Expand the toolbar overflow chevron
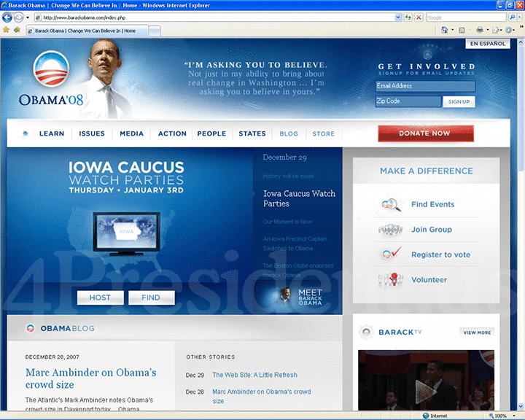The width and height of the screenshot is (525, 420). point(521,26)
